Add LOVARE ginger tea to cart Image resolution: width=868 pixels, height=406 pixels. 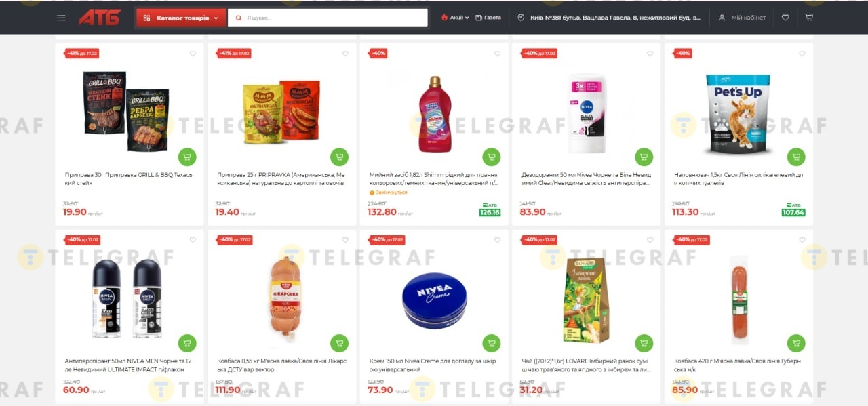644,343
